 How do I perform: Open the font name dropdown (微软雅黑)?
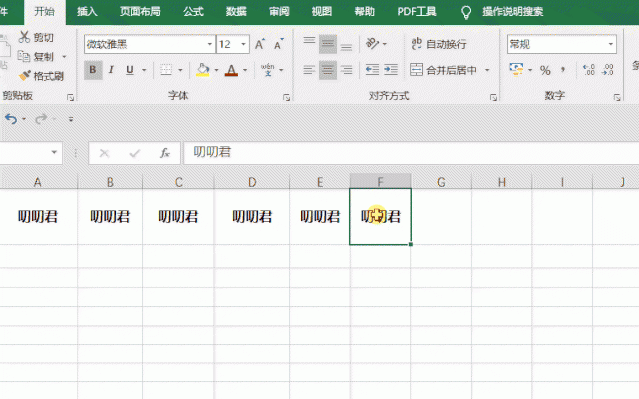pos(209,44)
